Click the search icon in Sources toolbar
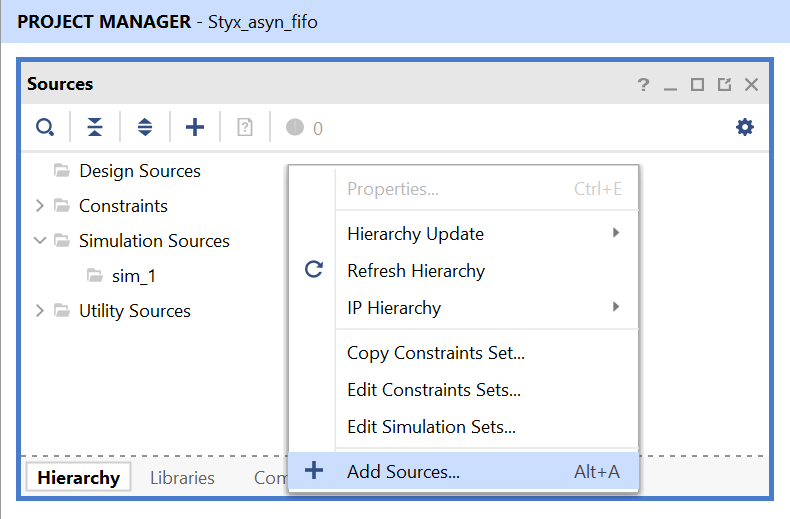Image resolution: width=790 pixels, height=519 pixels. click(x=45, y=127)
